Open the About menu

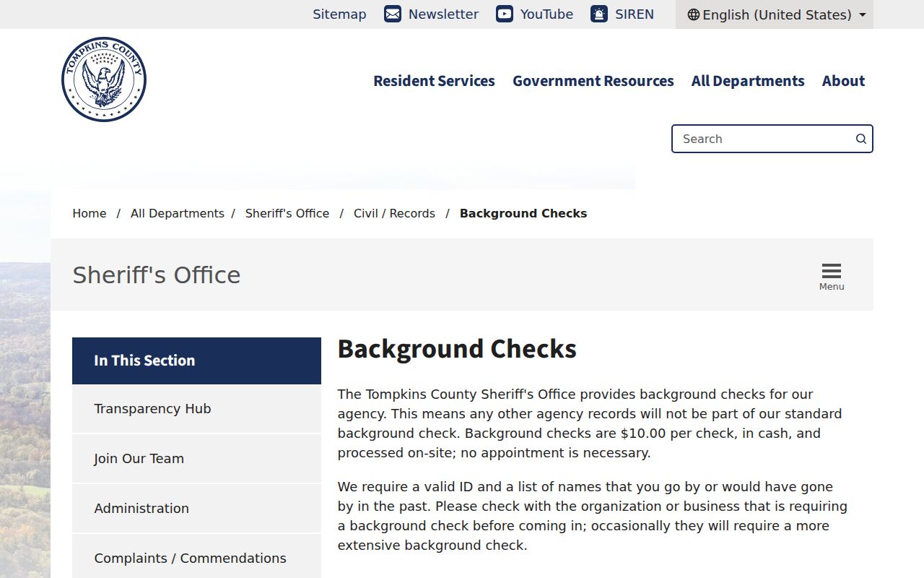pyautogui.click(x=843, y=81)
